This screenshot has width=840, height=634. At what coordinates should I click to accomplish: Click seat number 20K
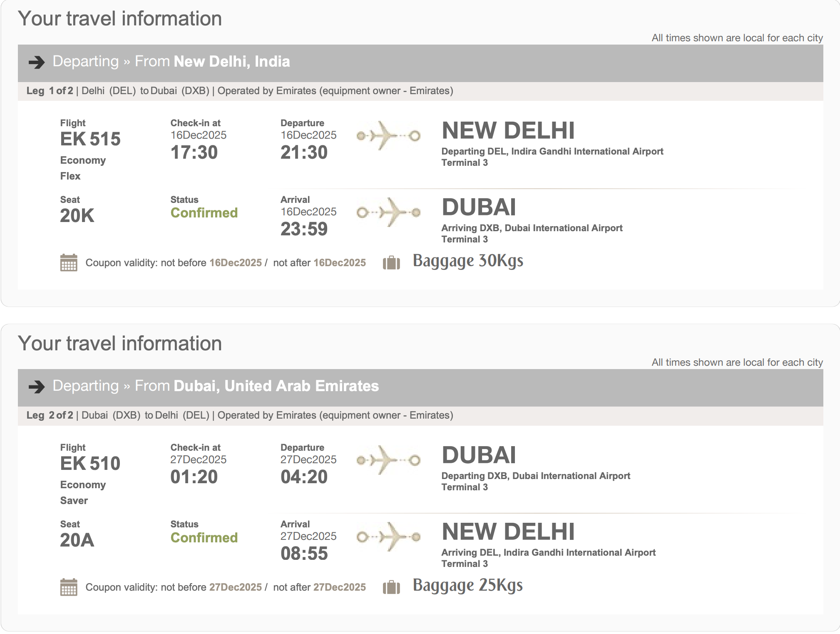tap(77, 216)
